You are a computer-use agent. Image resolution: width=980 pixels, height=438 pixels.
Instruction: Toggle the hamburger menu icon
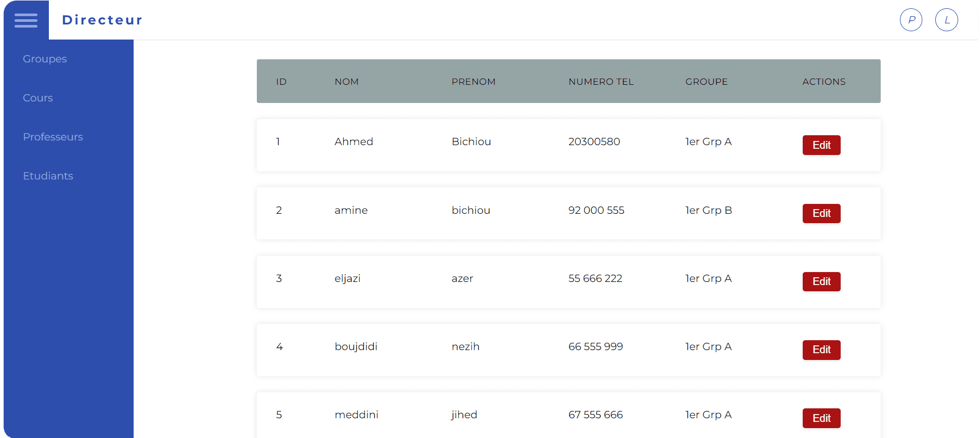pos(26,20)
